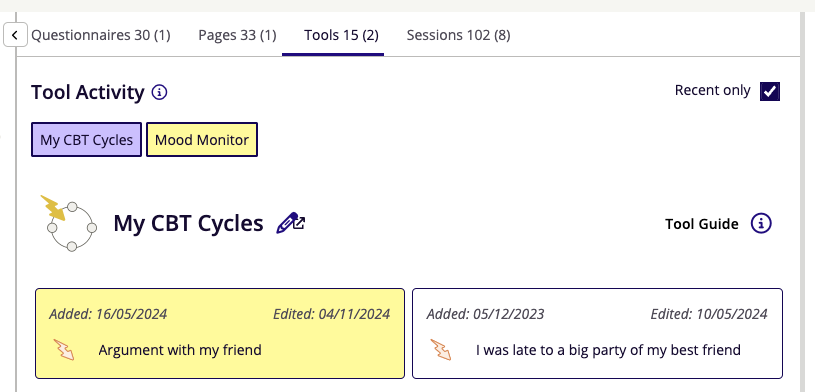The image size is (815, 392).
Task: Go to the Sessions 102 (8) tab
Action: click(458, 35)
